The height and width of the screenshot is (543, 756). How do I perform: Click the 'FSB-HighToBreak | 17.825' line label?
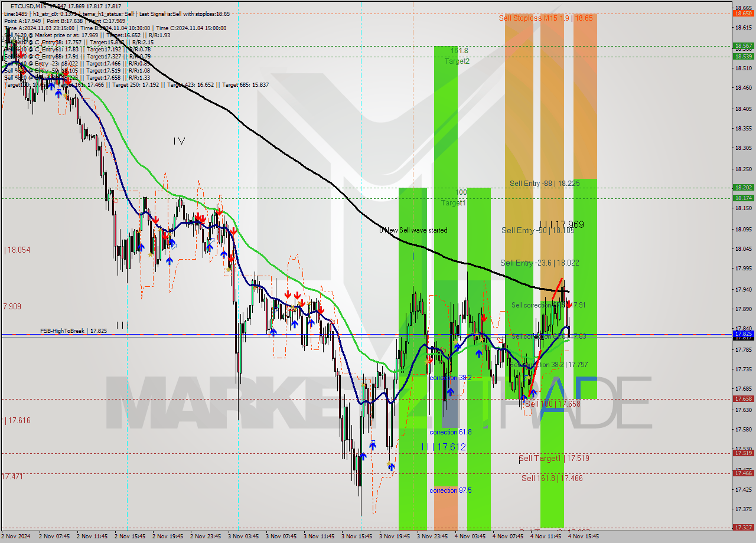[73, 331]
